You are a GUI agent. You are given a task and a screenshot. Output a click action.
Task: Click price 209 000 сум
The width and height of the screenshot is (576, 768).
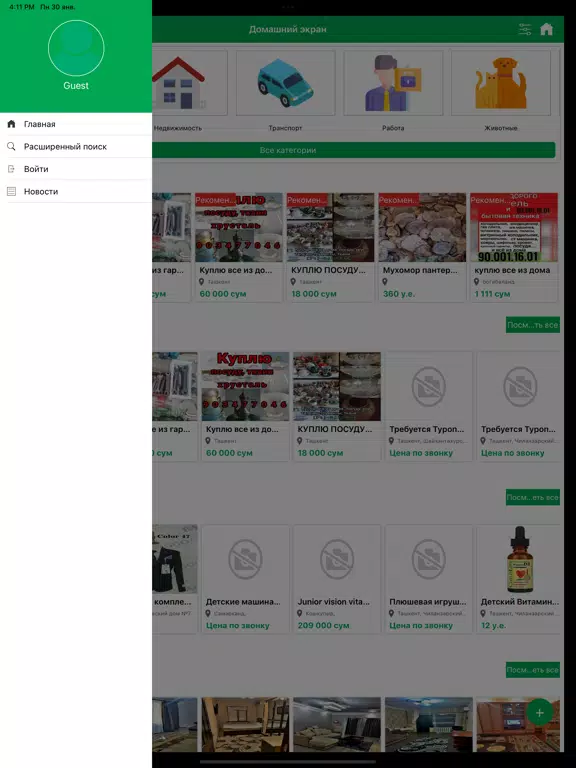(x=323, y=625)
